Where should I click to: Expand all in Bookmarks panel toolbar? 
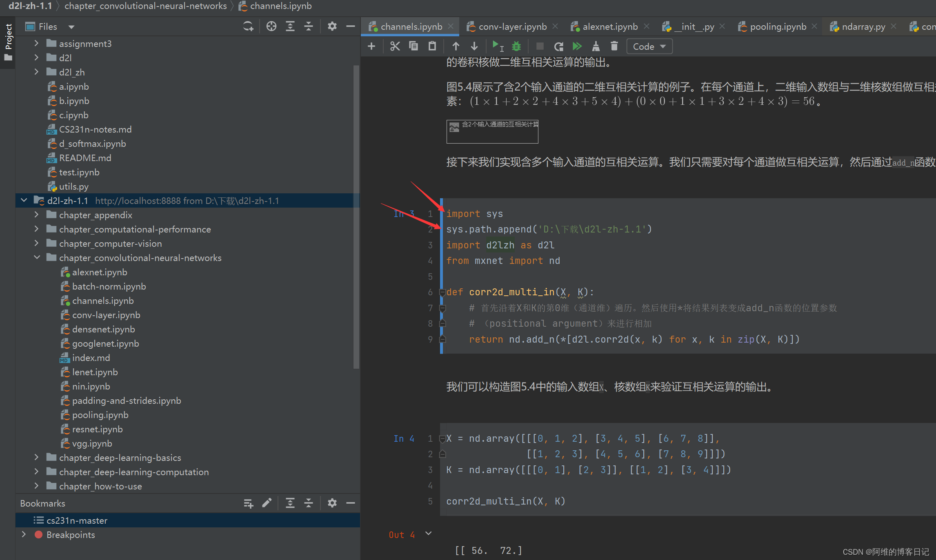tap(290, 503)
